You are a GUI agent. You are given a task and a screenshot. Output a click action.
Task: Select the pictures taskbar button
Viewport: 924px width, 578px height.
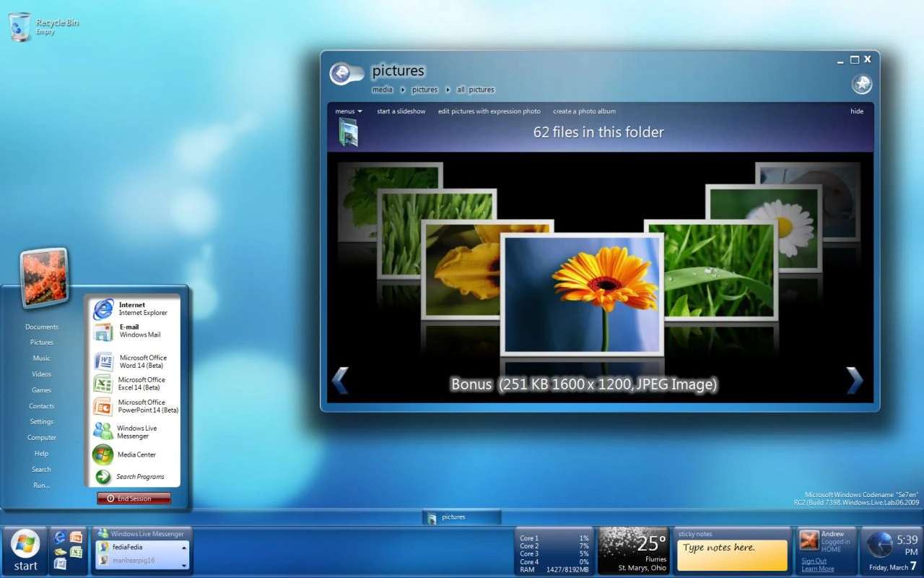point(462,517)
